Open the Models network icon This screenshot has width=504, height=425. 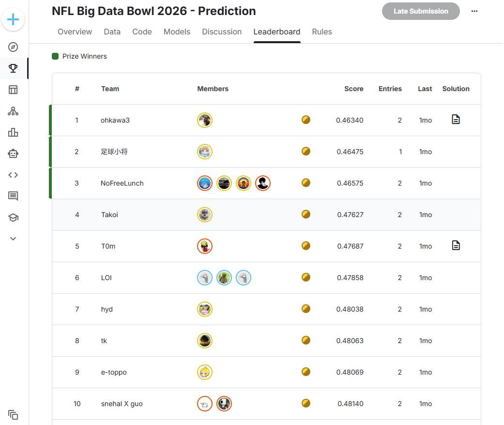[13, 111]
